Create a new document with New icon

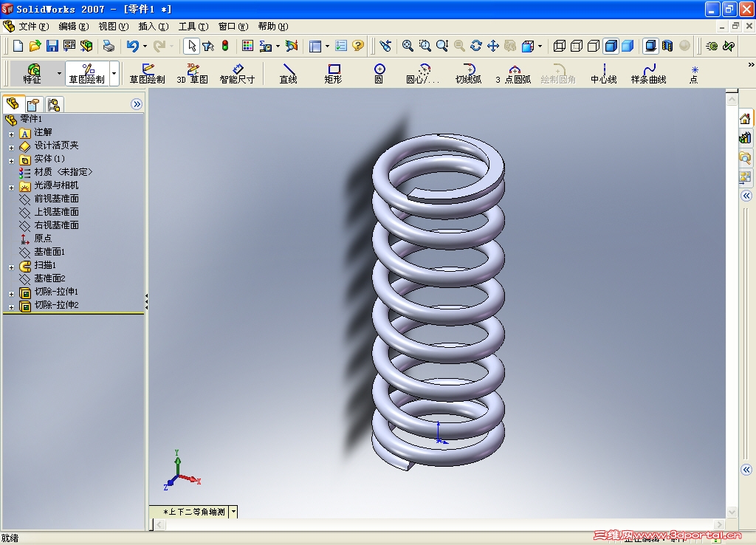[18, 46]
